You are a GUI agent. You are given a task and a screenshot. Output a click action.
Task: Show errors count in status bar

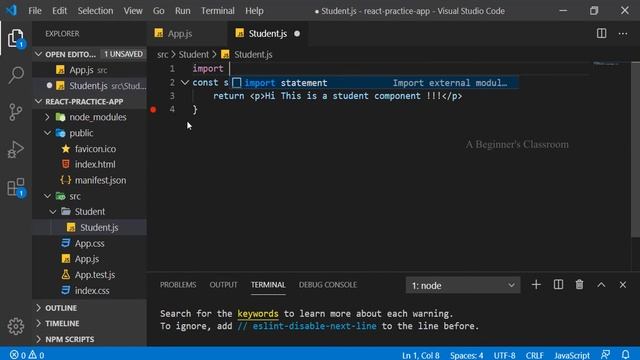tap(18, 355)
